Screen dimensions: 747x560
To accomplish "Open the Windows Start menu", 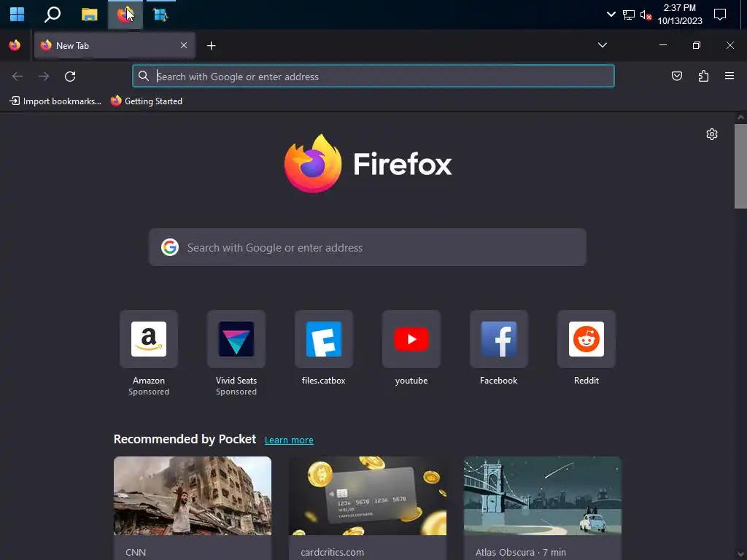I will pyautogui.click(x=18, y=15).
